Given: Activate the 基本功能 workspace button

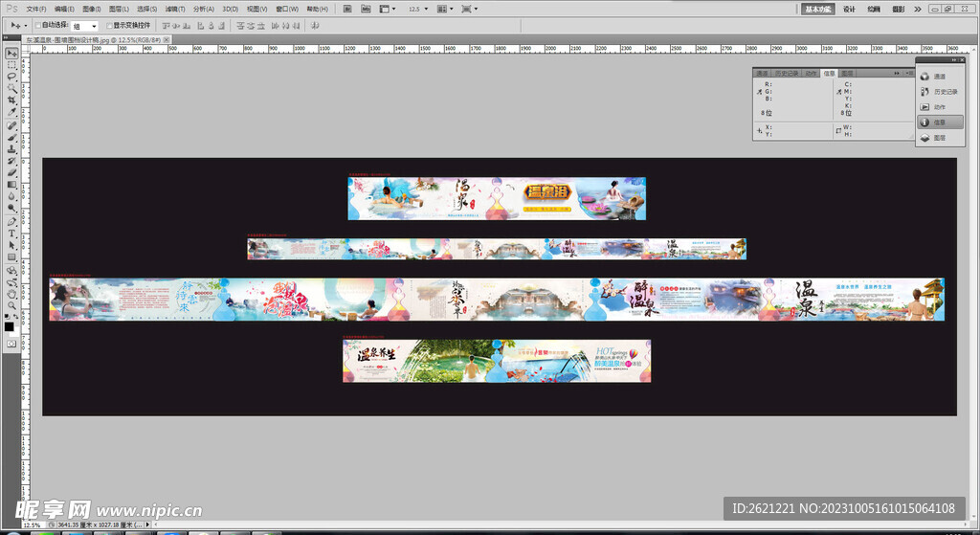Looking at the screenshot, I should coord(818,9).
